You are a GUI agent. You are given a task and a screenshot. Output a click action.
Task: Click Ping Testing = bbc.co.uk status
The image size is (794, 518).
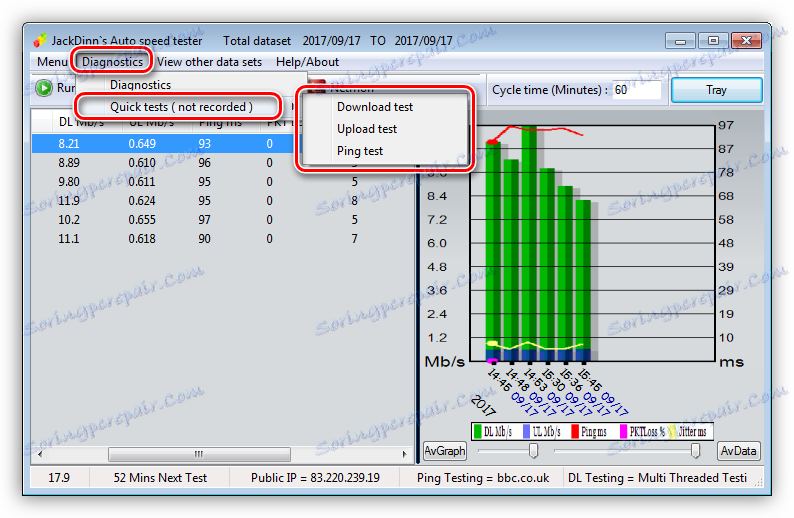tap(483, 477)
